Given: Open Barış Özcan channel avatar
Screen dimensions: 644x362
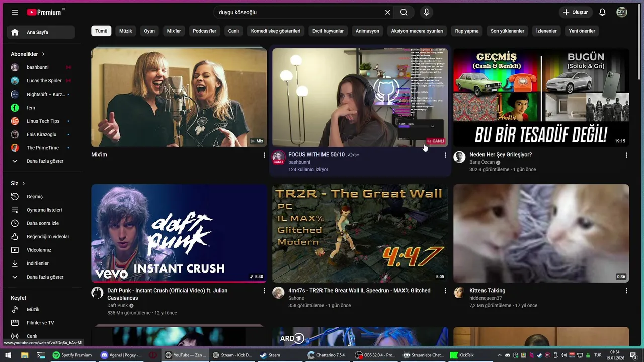Looking at the screenshot, I should [x=459, y=157].
